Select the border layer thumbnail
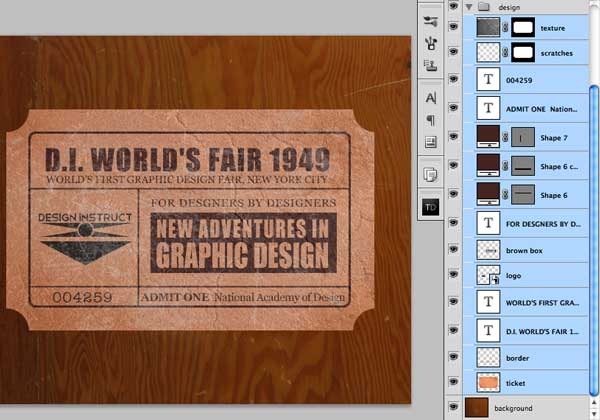The width and height of the screenshot is (600, 420). tap(488, 357)
